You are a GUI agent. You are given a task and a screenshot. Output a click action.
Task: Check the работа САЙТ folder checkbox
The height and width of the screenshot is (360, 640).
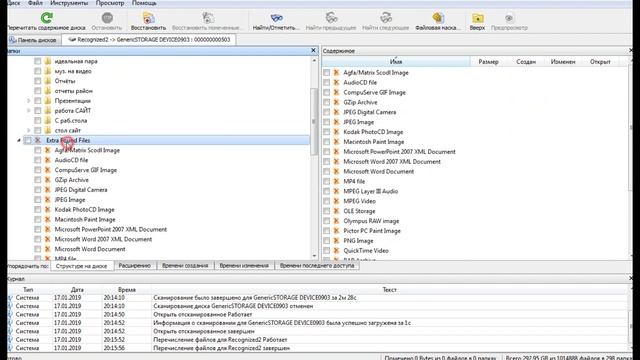tap(38, 111)
